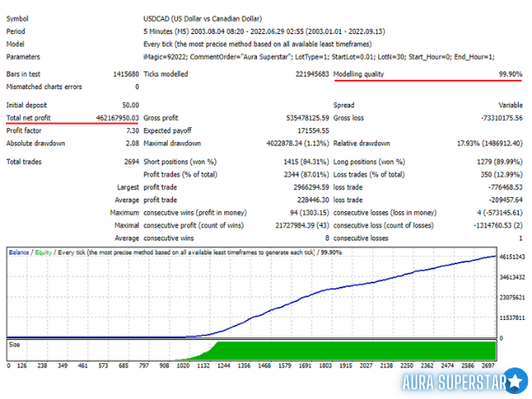Viewport: 532px width, 399px height.
Task: Click the Absolute drawdown value 2.08
Action: (x=132, y=143)
